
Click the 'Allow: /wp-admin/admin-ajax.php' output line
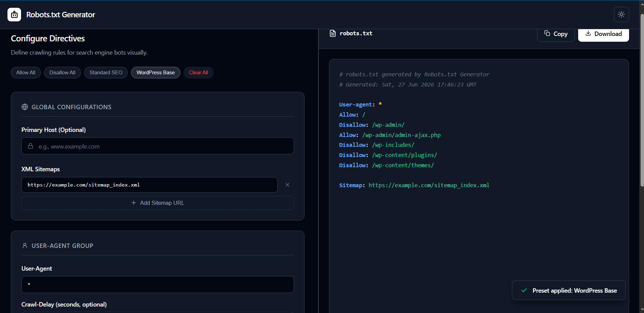[x=390, y=135]
